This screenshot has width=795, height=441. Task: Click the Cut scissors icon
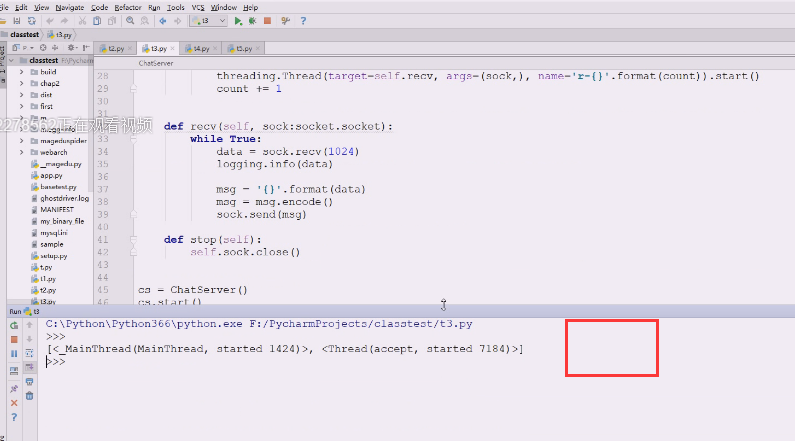point(82,21)
